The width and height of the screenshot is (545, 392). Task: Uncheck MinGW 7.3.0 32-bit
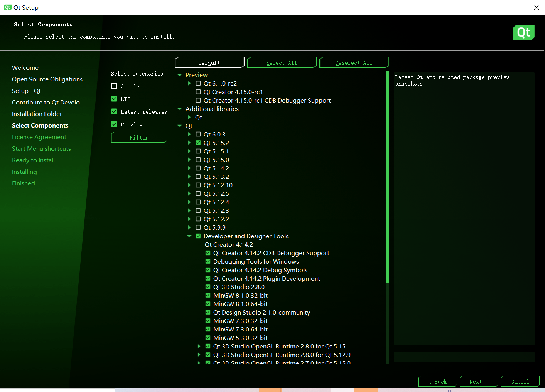point(208,321)
